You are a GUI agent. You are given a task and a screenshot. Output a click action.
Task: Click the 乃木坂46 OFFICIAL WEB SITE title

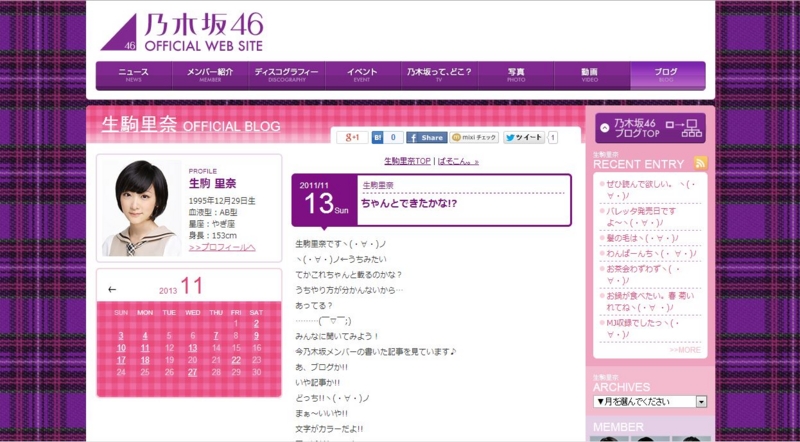click(x=204, y=32)
